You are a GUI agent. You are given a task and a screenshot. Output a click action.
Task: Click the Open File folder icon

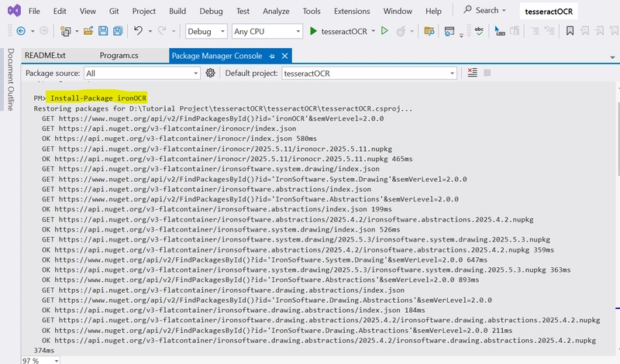click(x=88, y=31)
